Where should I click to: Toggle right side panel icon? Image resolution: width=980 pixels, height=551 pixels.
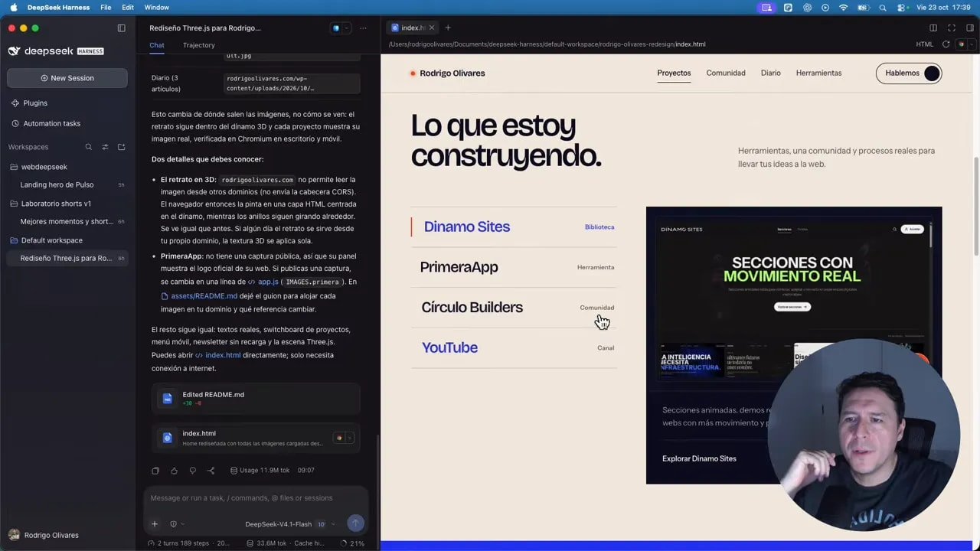970,28
